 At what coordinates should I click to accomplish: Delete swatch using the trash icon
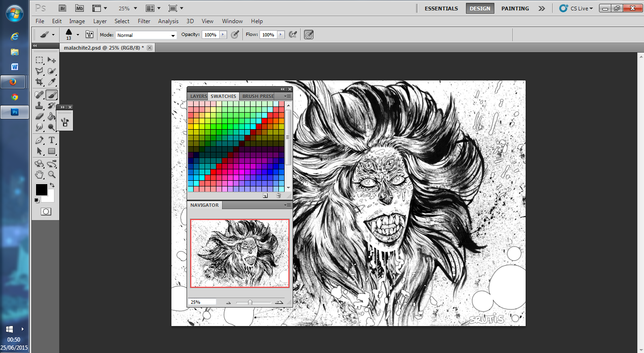[278, 195]
